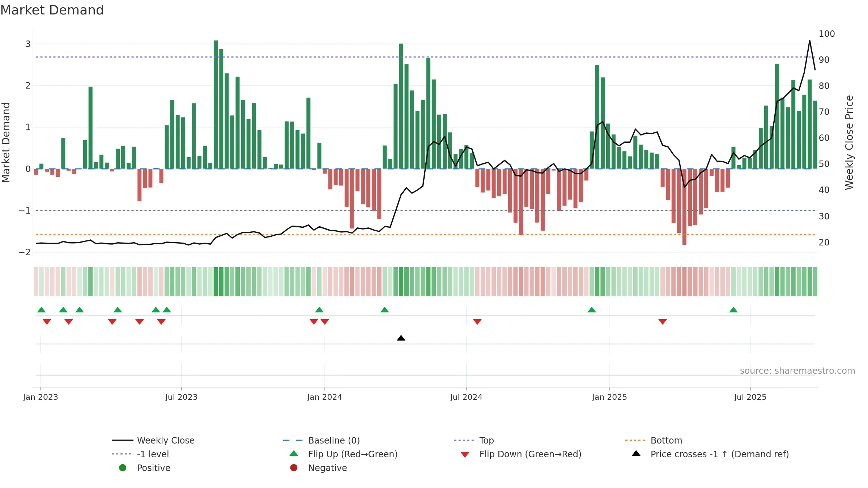The width and height of the screenshot is (868, 488).
Task: Click the tallest green bar near Aug 2023
Action: 216,104
